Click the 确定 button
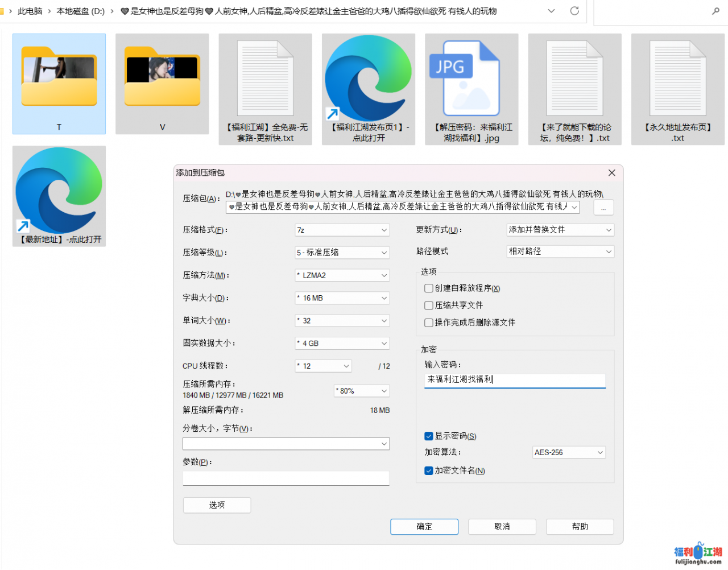The image size is (728, 570). 424,527
